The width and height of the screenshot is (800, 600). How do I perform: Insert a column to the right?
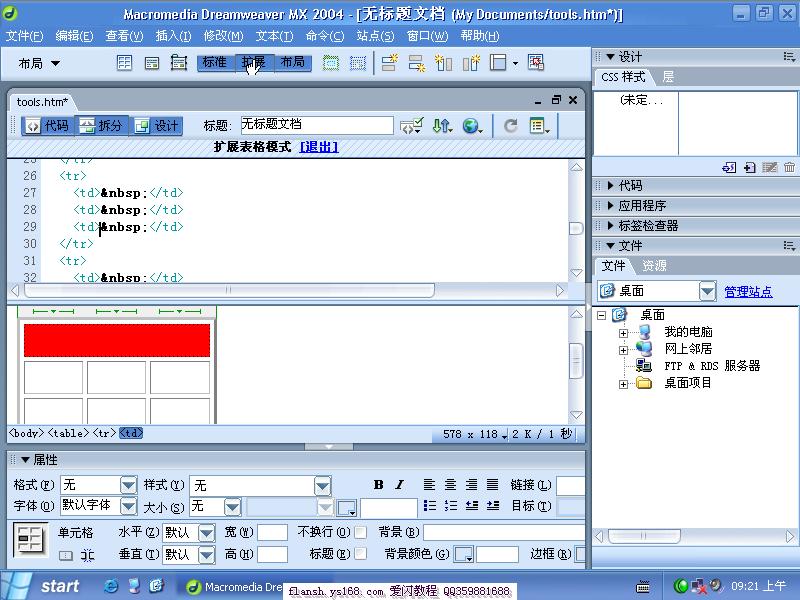pyautogui.click(x=471, y=63)
